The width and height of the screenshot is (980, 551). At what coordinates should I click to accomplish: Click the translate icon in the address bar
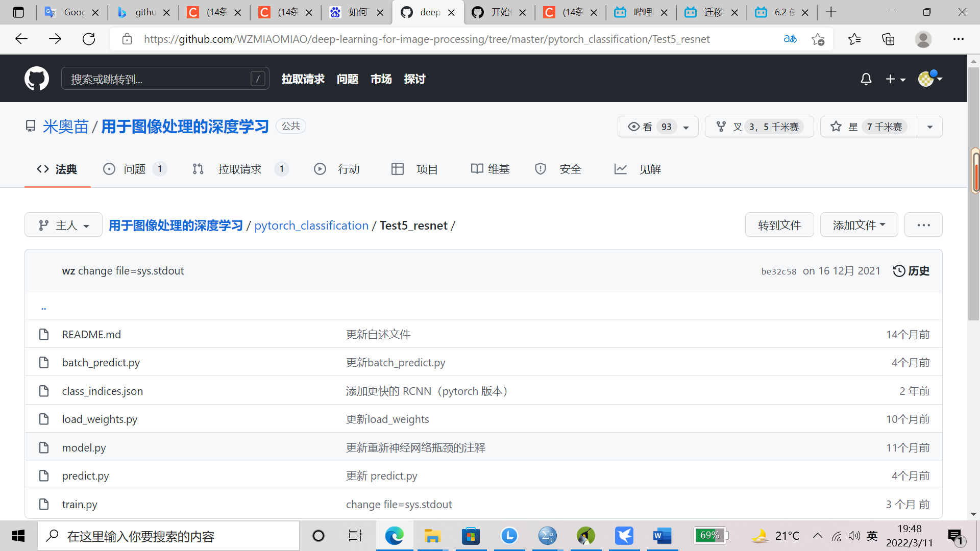click(x=790, y=39)
